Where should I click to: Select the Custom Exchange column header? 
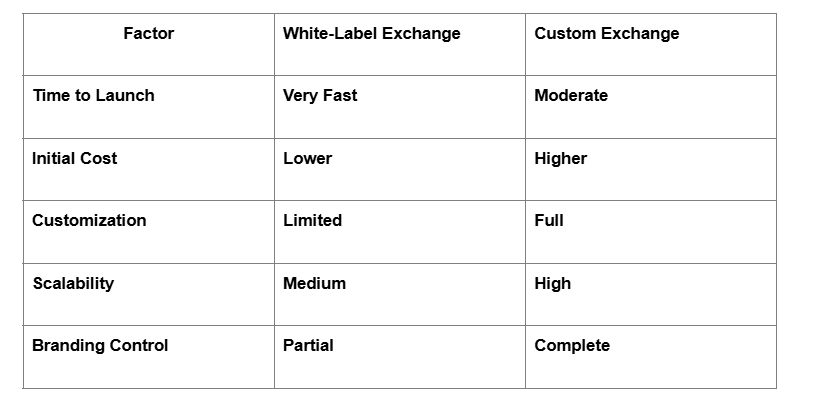pyautogui.click(x=606, y=34)
